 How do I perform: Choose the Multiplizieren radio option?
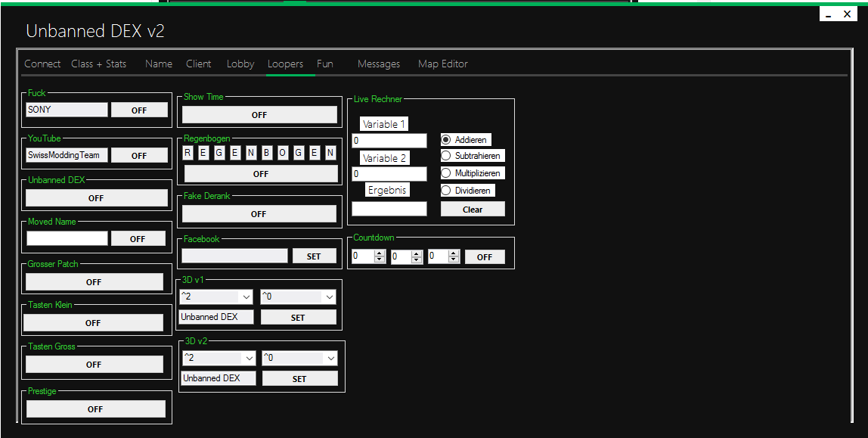pyautogui.click(x=446, y=173)
